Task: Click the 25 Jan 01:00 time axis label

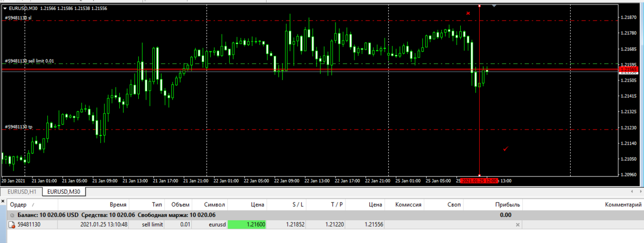Action: [x=409, y=181]
